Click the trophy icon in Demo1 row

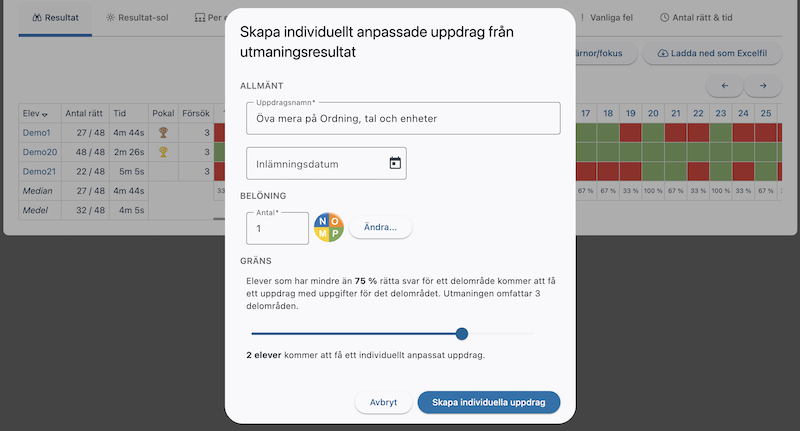point(163,132)
